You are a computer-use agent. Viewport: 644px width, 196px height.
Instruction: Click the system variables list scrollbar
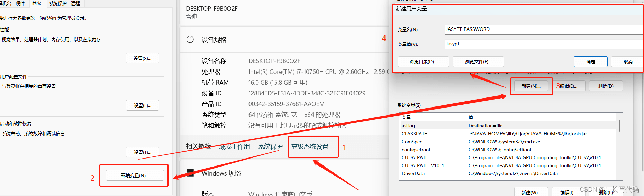(x=619, y=126)
